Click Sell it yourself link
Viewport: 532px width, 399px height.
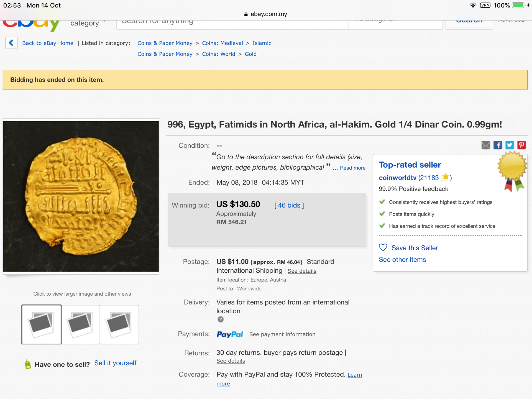115,363
